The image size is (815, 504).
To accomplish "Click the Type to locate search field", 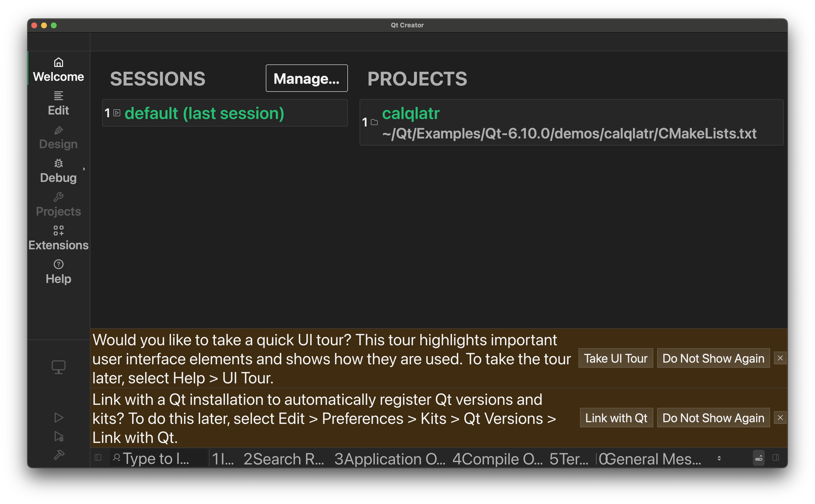I will (x=159, y=458).
